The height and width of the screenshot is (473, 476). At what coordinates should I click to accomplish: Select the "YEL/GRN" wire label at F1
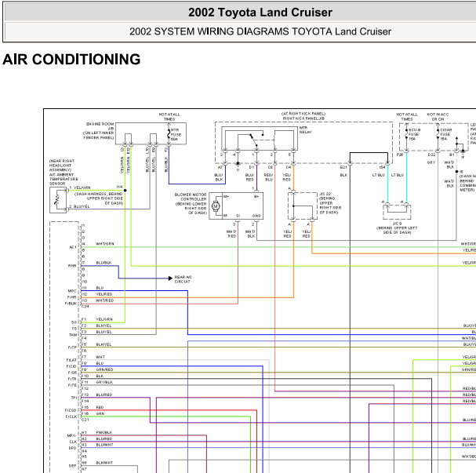(104, 319)
